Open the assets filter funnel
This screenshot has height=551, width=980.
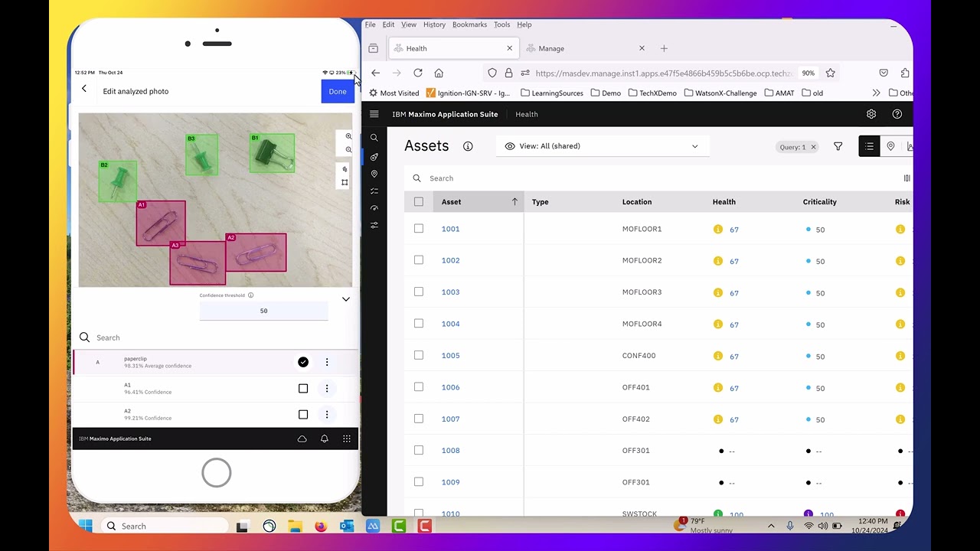[838, 146]
